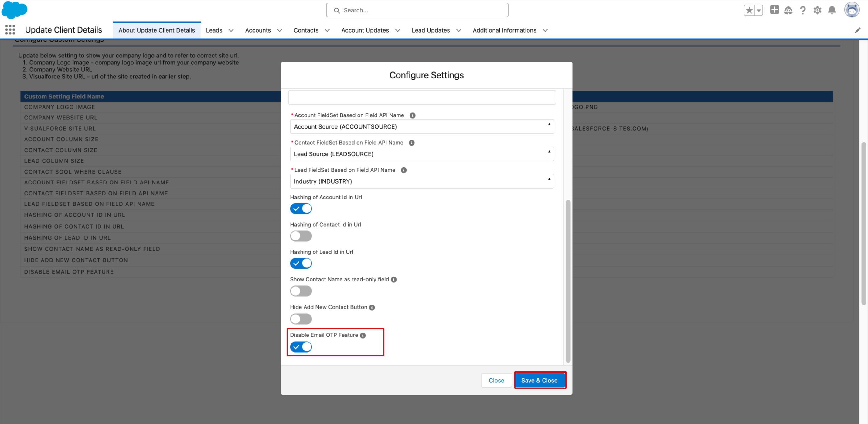Switch to the Account Updates tab

pos(365,30)
